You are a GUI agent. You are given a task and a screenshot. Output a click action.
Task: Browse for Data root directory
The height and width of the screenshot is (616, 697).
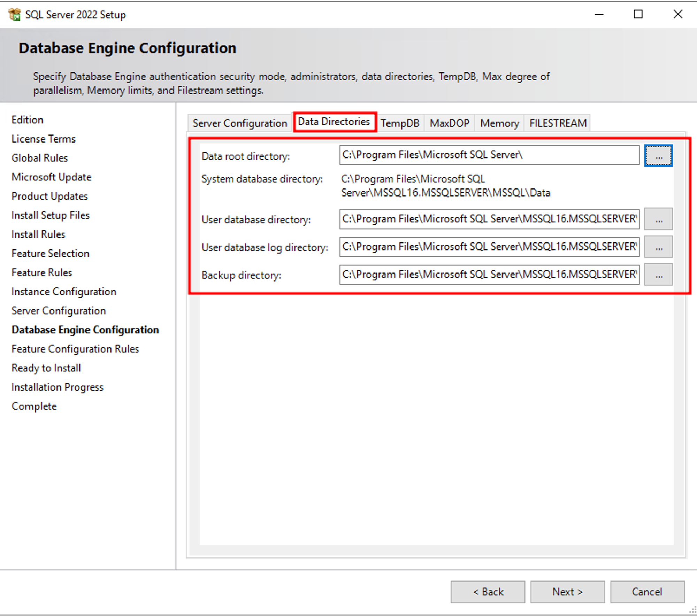pos(658,156)
